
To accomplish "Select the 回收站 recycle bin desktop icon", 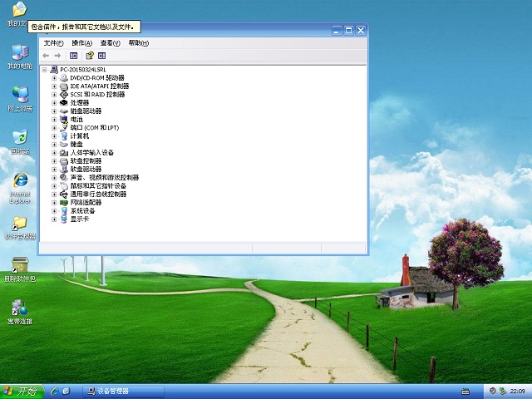I will tap(19, 137).
